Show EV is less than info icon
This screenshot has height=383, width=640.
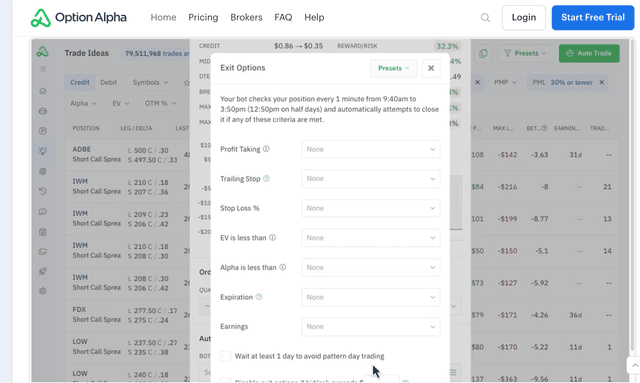[x=272, y=238]
